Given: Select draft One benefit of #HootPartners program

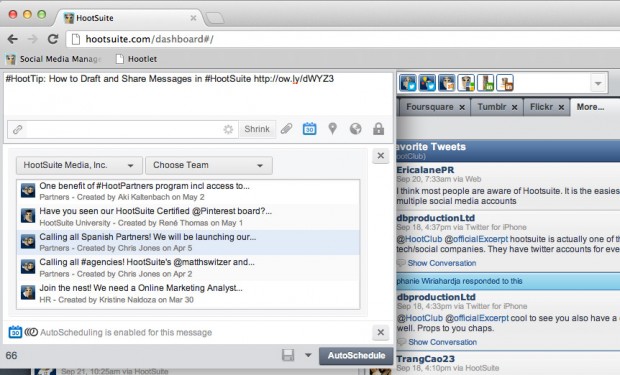Looking at the screenshot, I should pos(188,191).
